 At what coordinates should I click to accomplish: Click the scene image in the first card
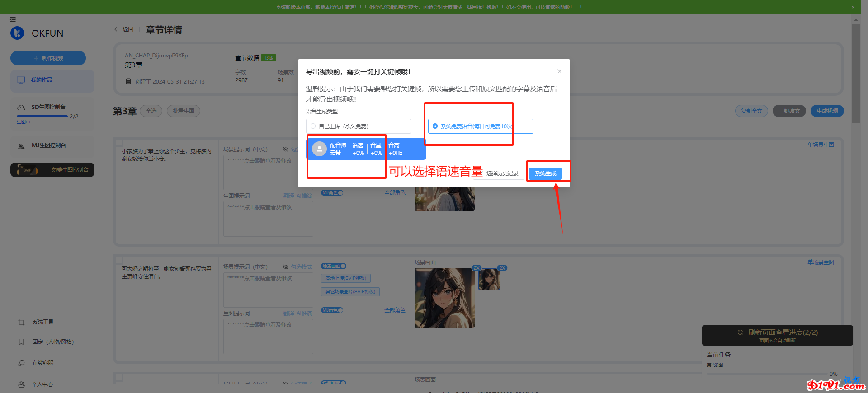pos(444,199)
